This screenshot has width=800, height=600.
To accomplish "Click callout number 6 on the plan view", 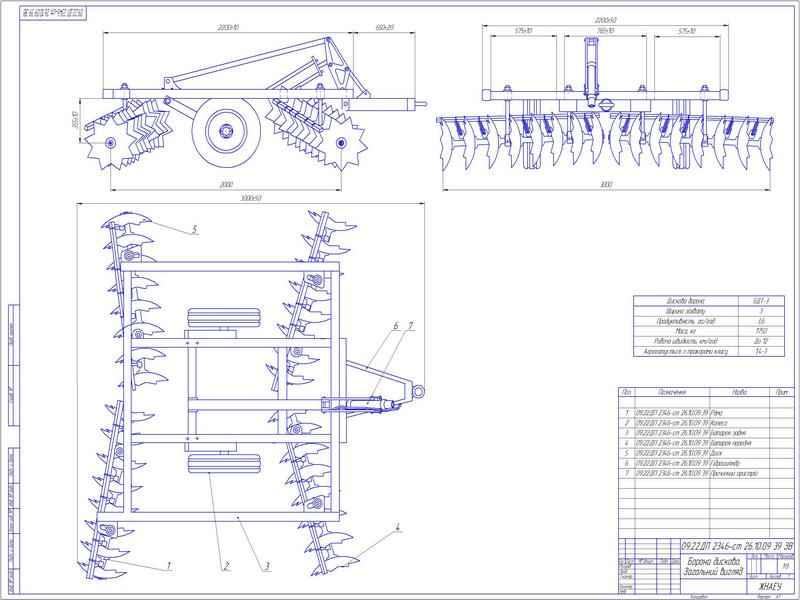I will pyautogui.click(x=395, y=326).
